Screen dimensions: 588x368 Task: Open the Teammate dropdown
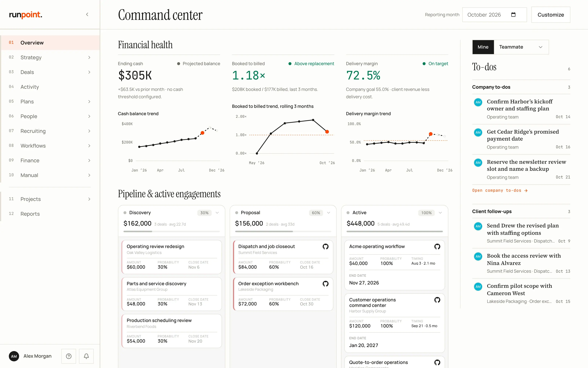tap(521, 47)
